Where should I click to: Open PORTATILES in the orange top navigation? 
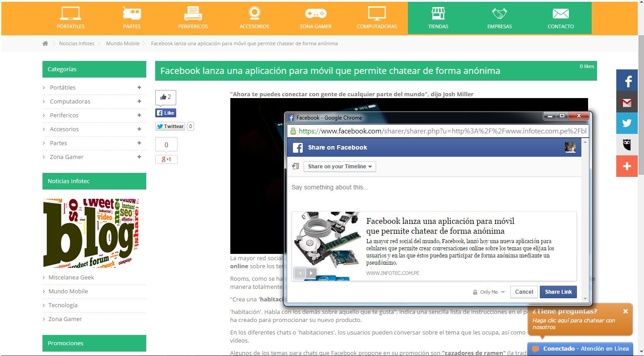click(71, 18)
